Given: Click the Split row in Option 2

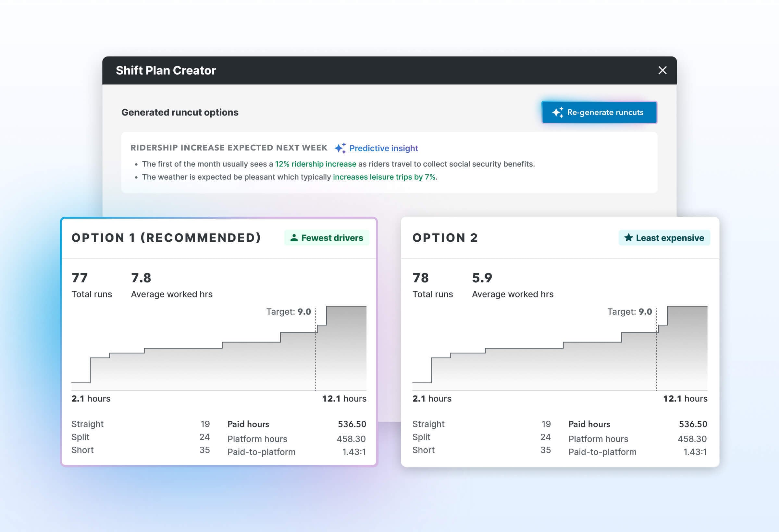Looking at the screenshot, I should pyautogui.click(x=482, y=437).
